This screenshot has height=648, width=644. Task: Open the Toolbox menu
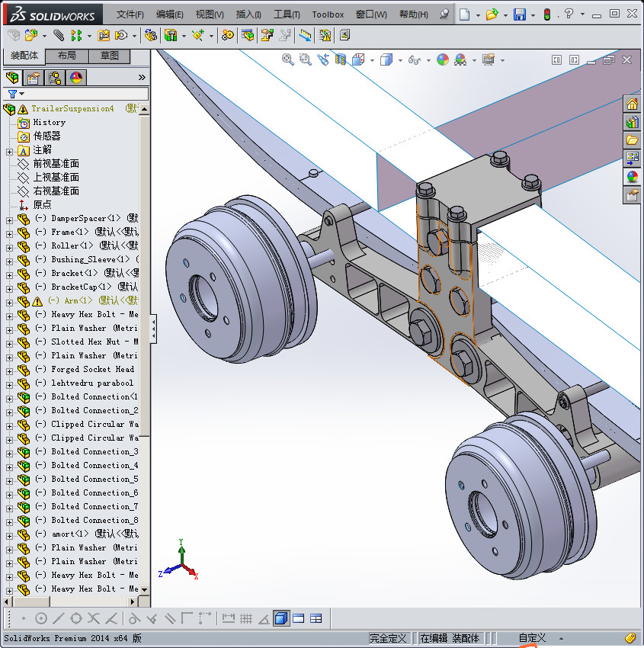[328, 14]
